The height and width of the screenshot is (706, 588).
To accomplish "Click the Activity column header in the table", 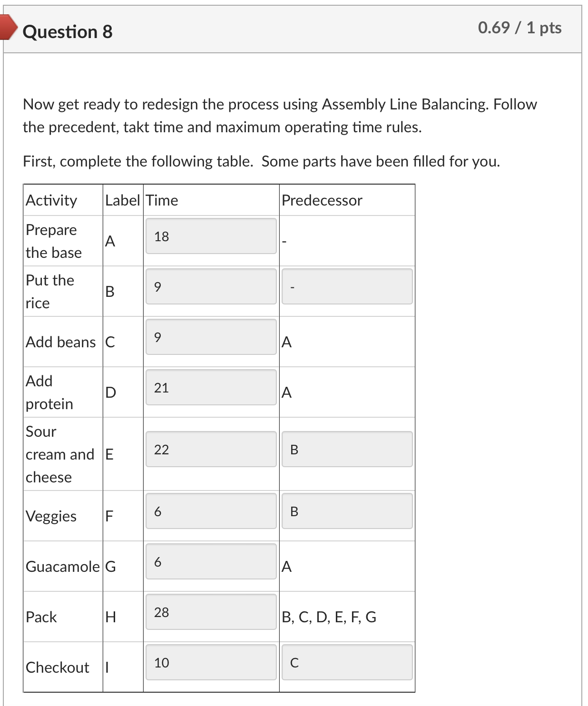I will [x=51, y=200].
